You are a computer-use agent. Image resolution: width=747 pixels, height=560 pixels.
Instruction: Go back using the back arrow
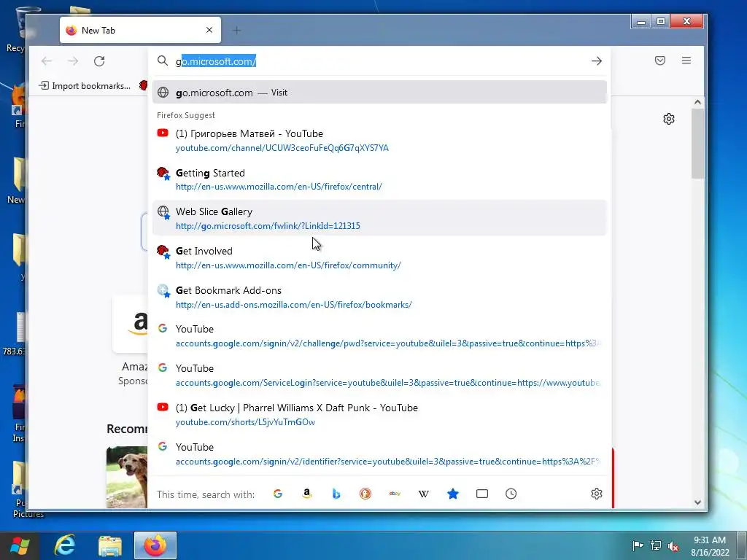click(46, 61)
